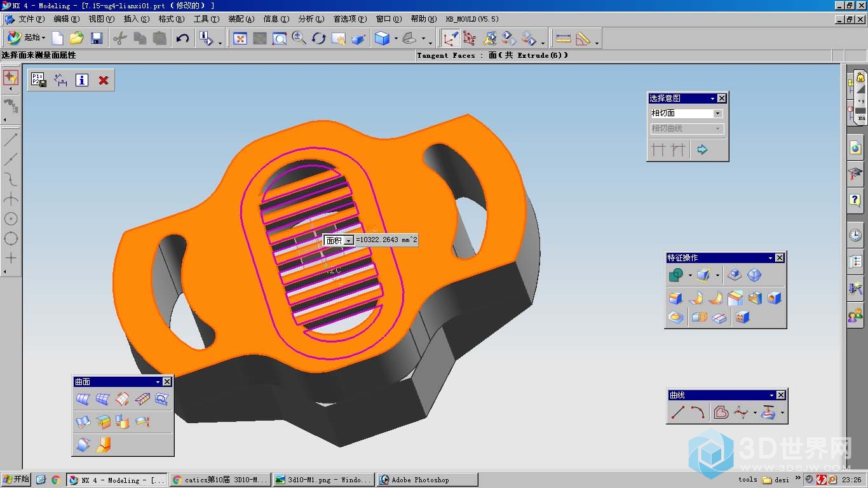The width and height of the screenshot is (868, 488).
Task: Switch to Adobe Photoshop in taskbar
Action: (x=427, y=480)
